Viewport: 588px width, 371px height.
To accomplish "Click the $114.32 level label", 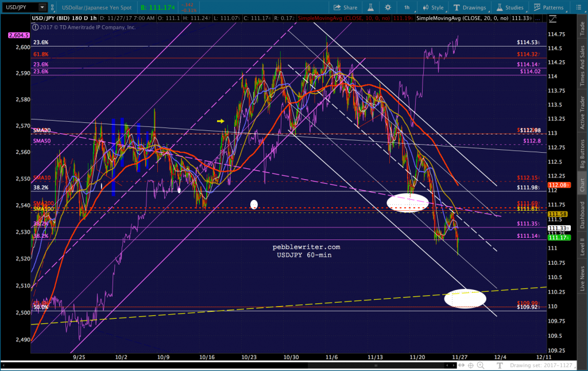I will click(x=528, y=54).
